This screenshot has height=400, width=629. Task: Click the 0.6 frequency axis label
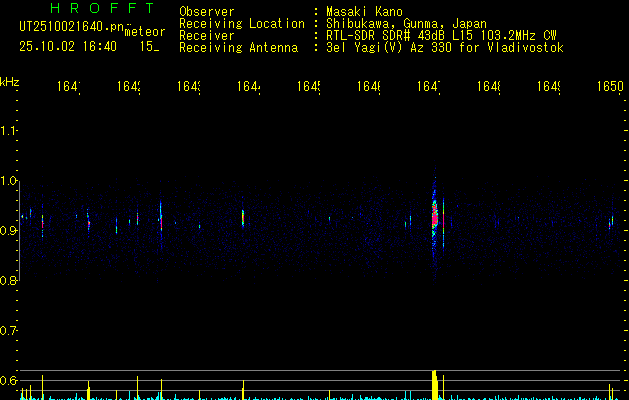[x=8, y=380]
